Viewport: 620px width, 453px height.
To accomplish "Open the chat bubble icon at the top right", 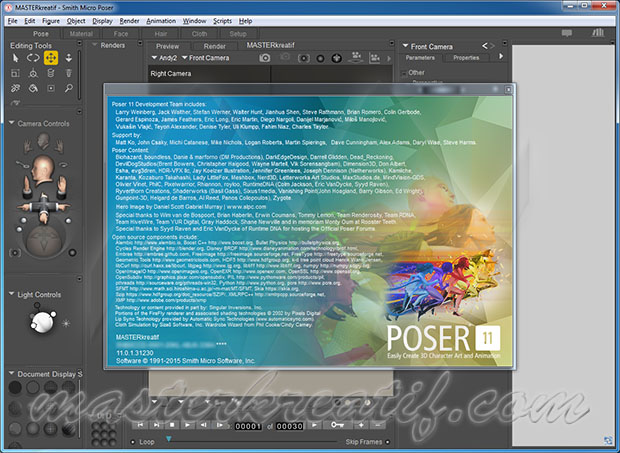I will coord(567,33).
